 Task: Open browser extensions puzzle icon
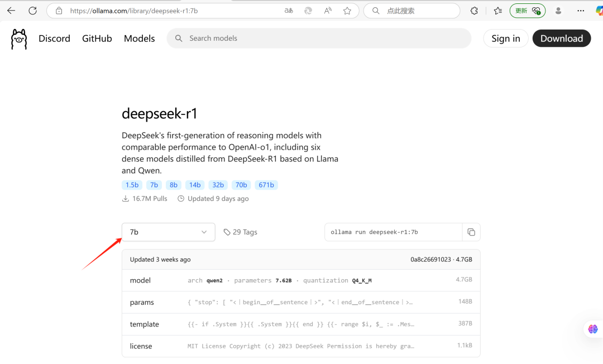[474, 11]
